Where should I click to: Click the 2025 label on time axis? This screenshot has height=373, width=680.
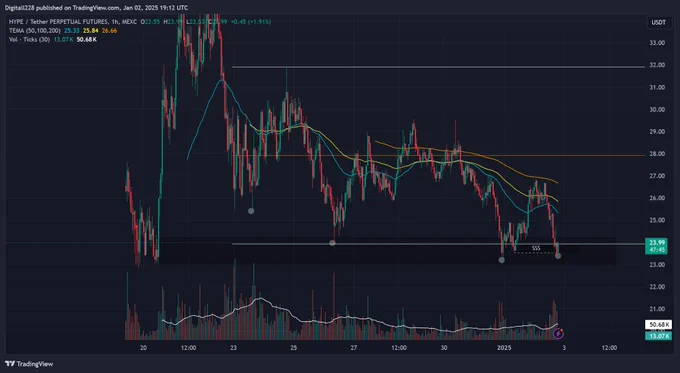coord(504,348)
